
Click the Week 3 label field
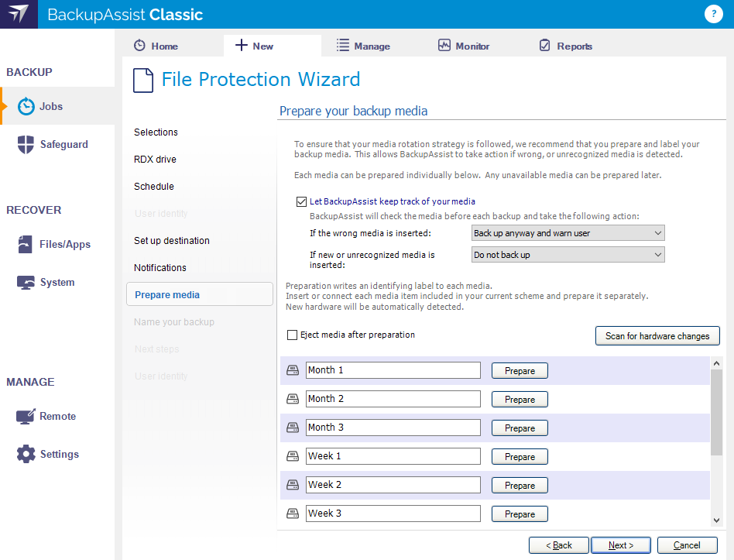point(393,514)
